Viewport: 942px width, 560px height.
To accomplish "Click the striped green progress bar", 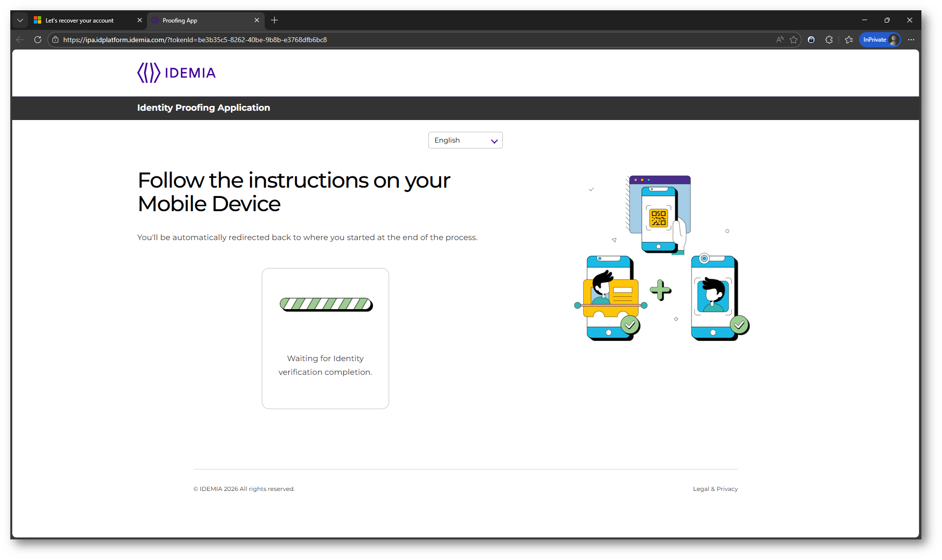I will [326, 304].
